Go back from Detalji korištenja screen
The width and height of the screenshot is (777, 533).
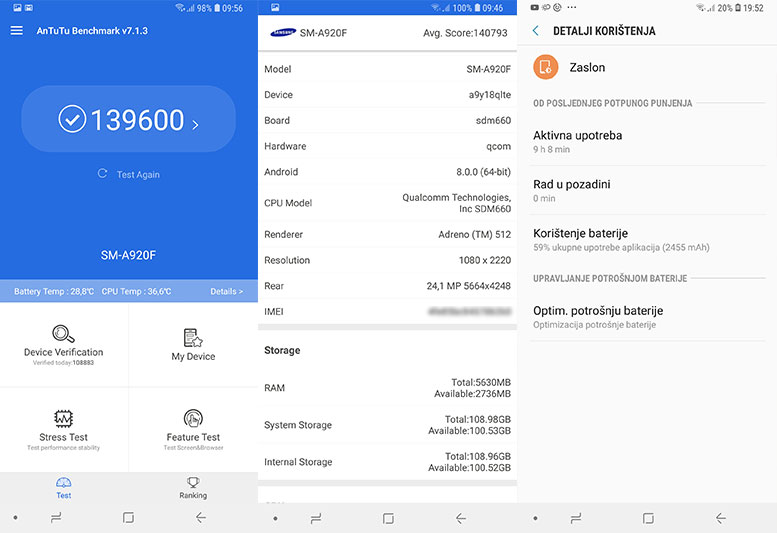[x=536, y=31]
